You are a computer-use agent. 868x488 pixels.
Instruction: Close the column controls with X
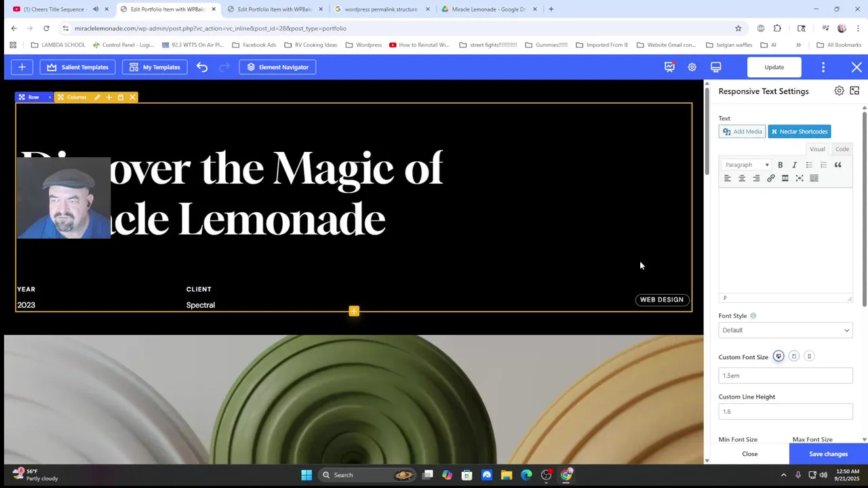point(132,97)
